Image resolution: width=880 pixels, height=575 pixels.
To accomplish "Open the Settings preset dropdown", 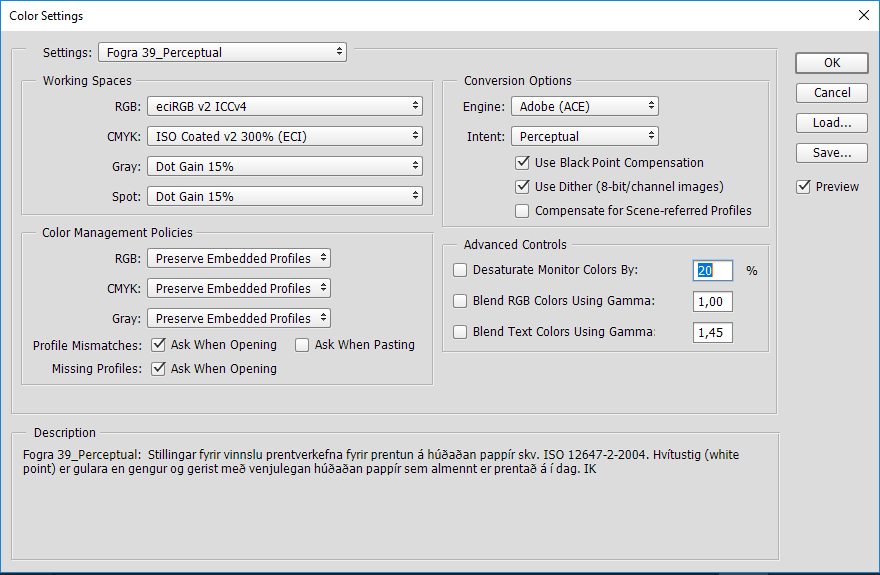I will pyautogui.click(x=222, y=51).
